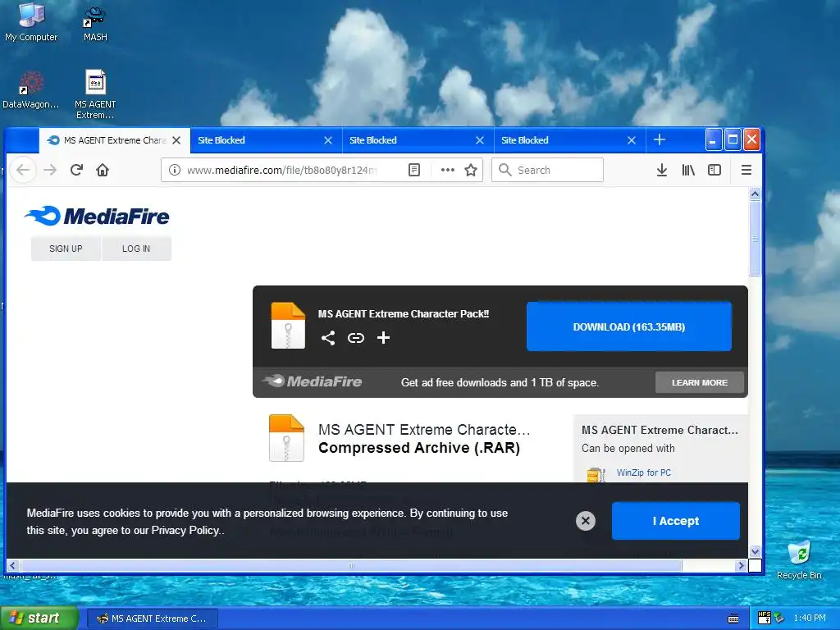The height and width of the screenshot is (630, 840).
Task: Add file to MediaFire account
Action: pyautogui.click(x=383, y=337)
